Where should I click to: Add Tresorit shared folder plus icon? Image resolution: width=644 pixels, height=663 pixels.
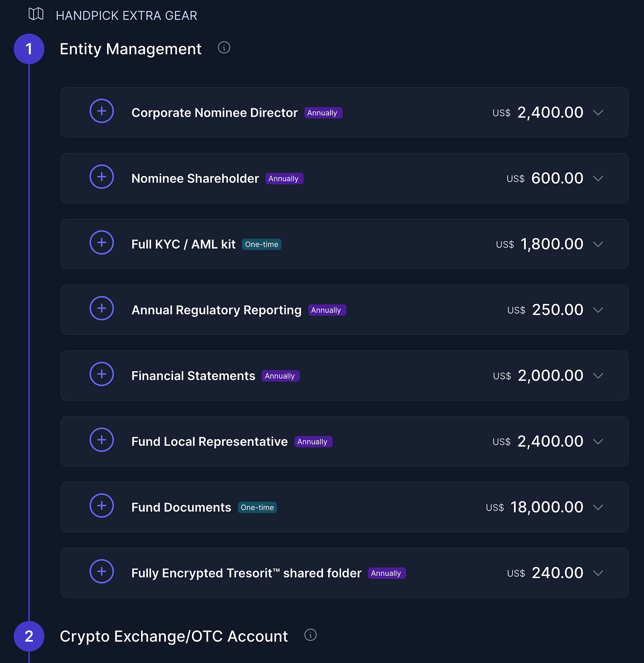coord(102,571)
